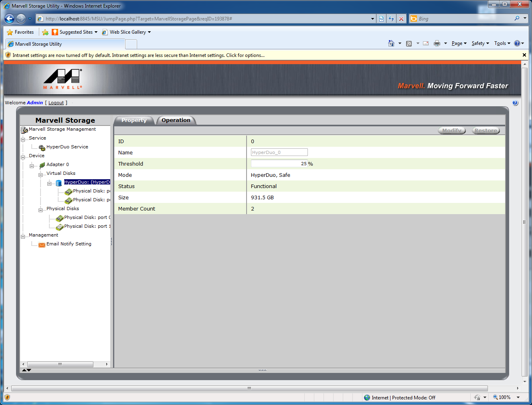The height and width of the screenshot is (405, 532).
Task: Open Web Slice Gallery link
Action: [x=127, y=32]
